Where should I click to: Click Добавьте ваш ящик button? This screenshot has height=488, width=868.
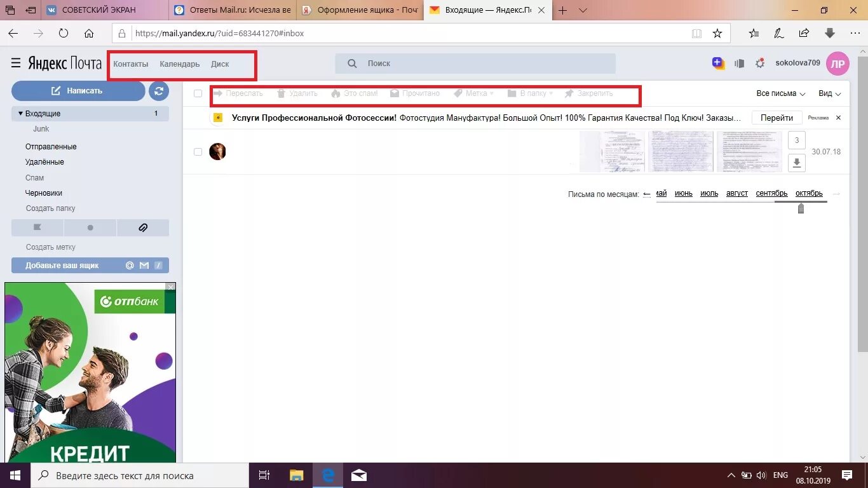pos(90,266)
